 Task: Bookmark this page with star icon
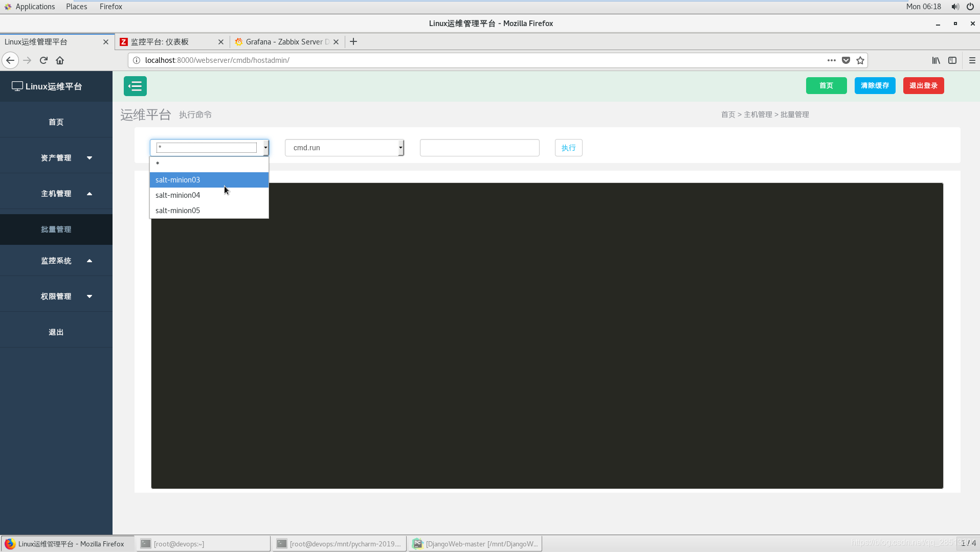click(x=860, y=60)
